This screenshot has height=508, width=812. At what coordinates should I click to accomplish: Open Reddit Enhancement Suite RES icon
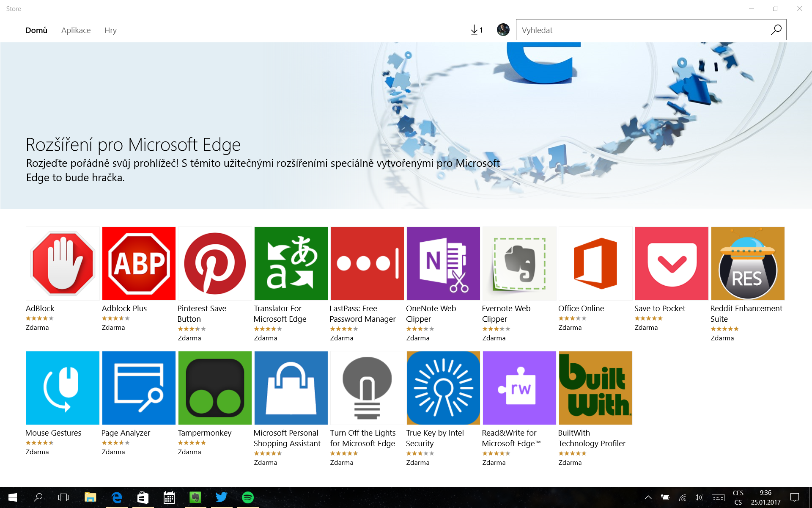click(748, 263)
